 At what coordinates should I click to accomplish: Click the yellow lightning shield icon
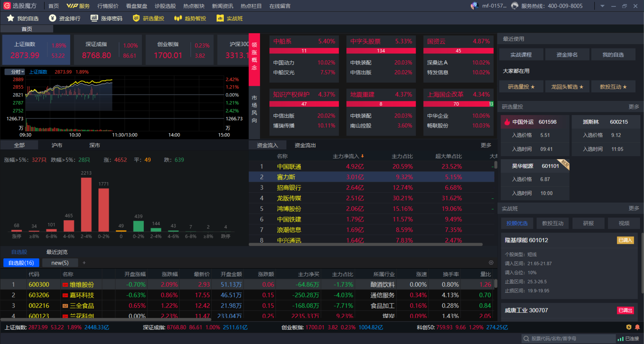tap(629, 327)
